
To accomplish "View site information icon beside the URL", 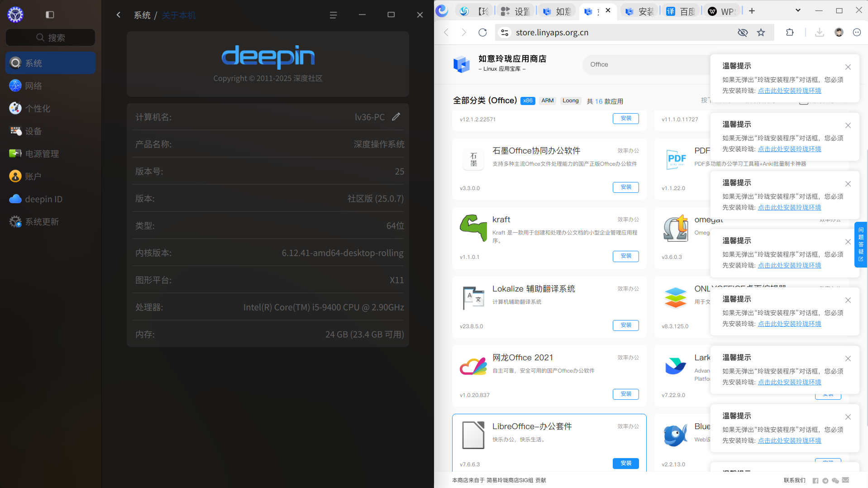I will tap(505, 33).
